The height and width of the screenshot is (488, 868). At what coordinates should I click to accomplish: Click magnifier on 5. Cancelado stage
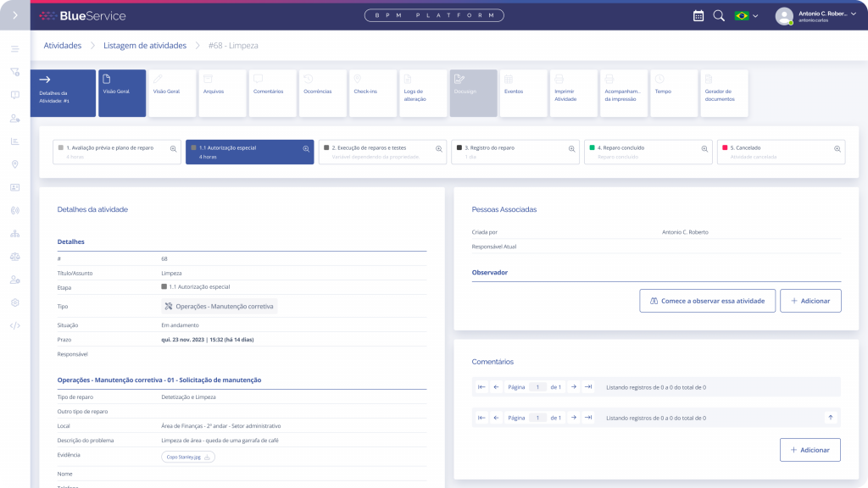(837, 149)
